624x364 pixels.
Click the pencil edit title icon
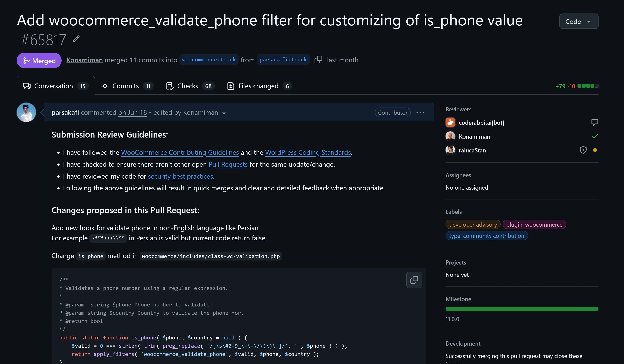(x=76, y=39)
